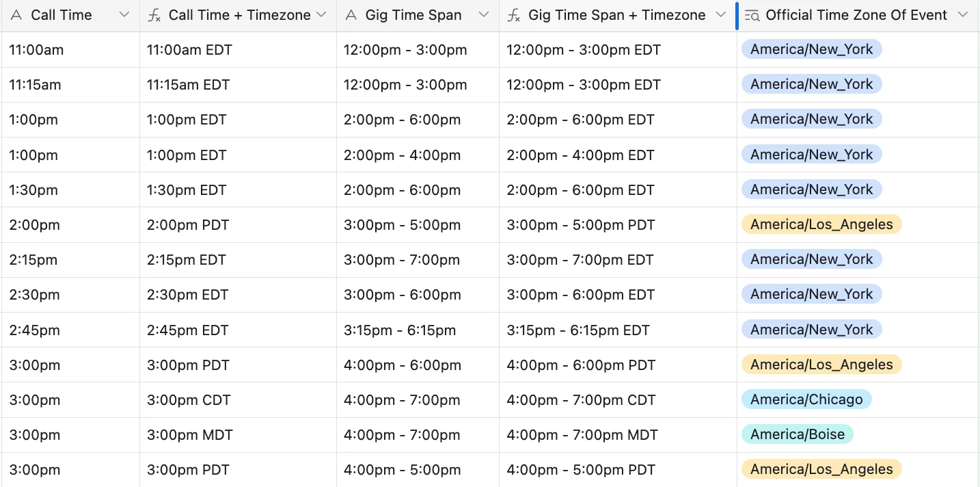Viewport: 980px width, 487px height.
Task: Click formula icon on Gig Time Span + Timezone
Action: coord(514,15)
